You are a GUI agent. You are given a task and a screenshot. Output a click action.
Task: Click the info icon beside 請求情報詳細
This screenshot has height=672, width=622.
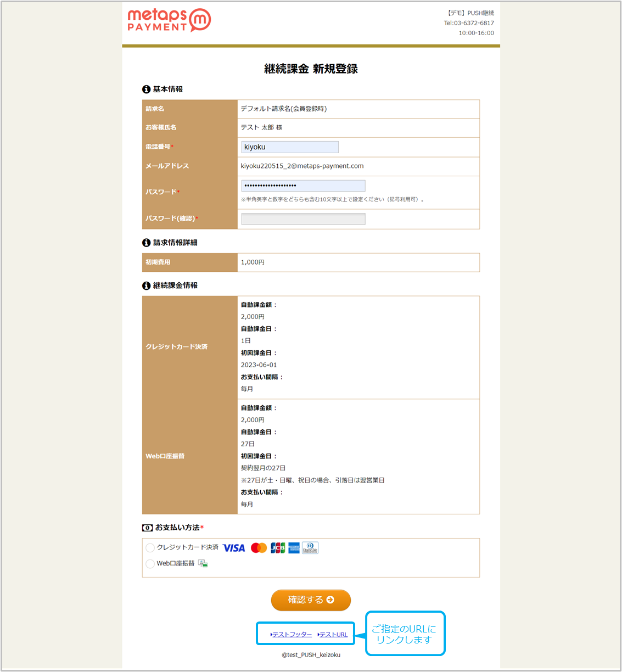[x=146, y=243]
